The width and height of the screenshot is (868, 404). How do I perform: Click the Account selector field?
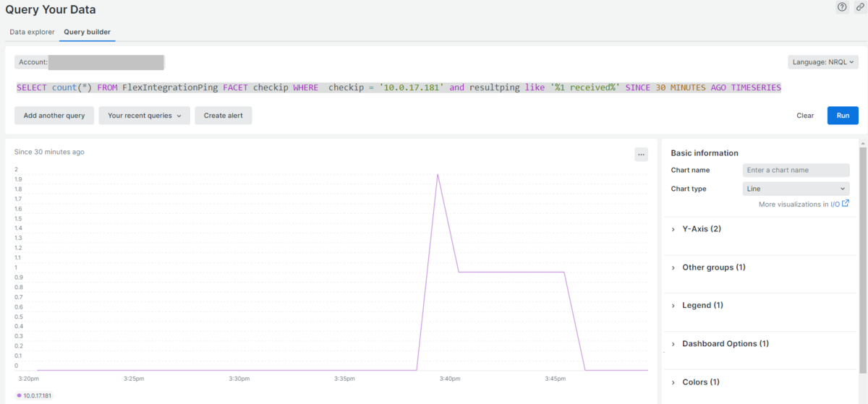[90, 62]
